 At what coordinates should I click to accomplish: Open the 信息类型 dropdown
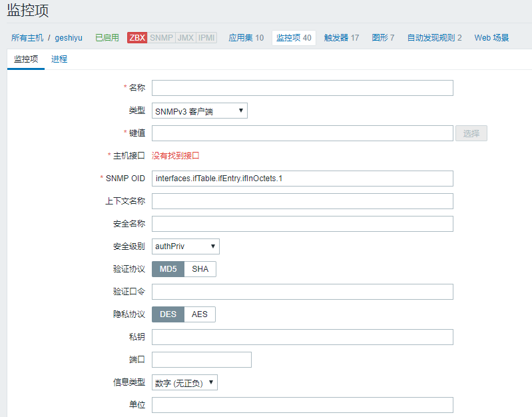click(x=185, y=382)
